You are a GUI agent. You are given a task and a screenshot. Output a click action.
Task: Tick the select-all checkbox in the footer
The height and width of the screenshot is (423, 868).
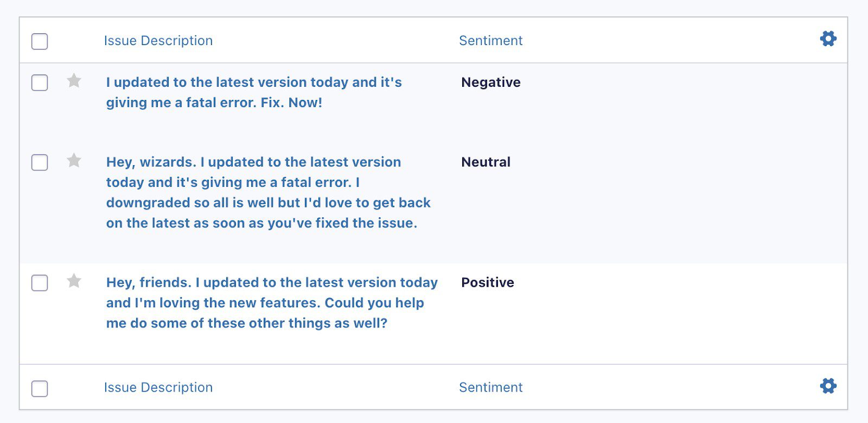pos(40,388)
